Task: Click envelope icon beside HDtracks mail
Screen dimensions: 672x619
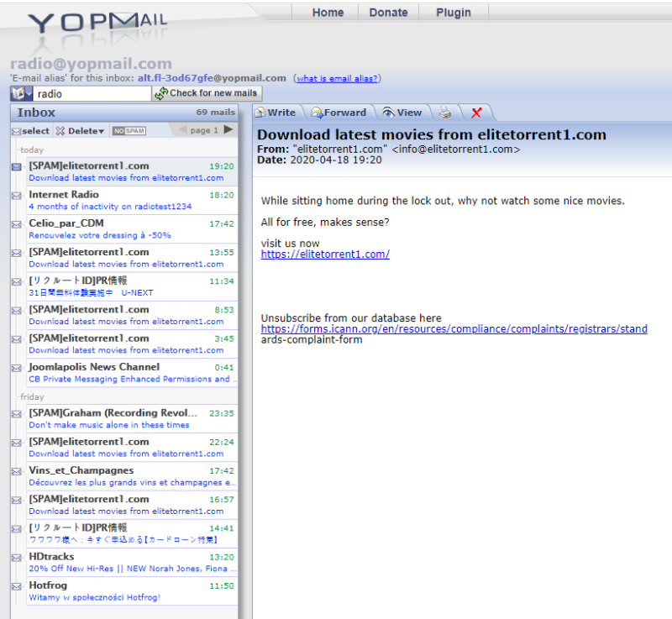Action: coord(17,558)
